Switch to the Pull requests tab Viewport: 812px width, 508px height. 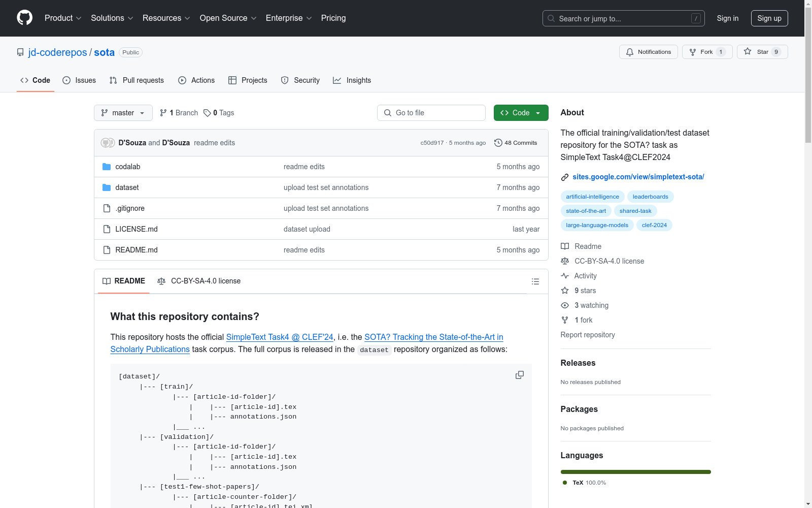pos(137,80)
